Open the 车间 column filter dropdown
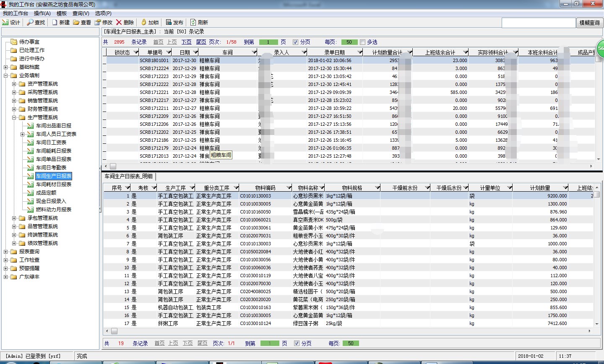 pyautogui.click(x=254, y=52)
